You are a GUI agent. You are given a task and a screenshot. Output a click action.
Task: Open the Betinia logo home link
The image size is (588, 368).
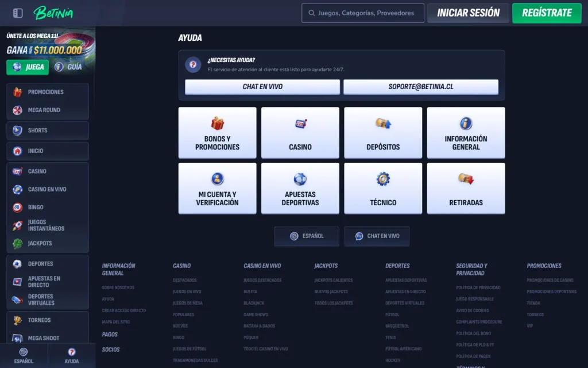53,13
